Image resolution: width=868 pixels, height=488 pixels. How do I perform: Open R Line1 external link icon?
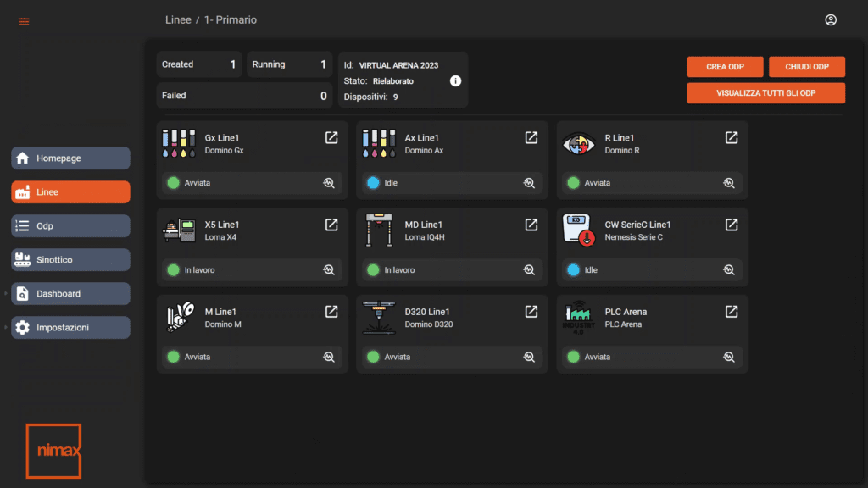(x=732, y=137)
